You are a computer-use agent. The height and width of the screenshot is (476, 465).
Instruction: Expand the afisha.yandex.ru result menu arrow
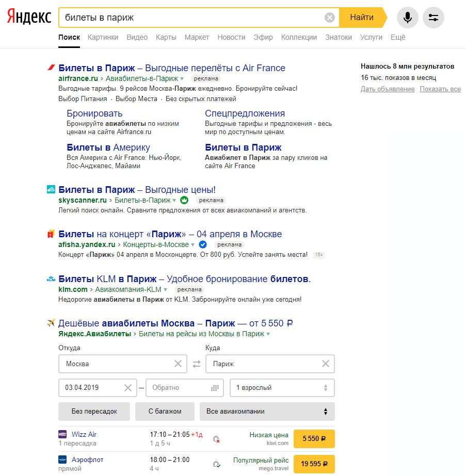tap(193, 245)
